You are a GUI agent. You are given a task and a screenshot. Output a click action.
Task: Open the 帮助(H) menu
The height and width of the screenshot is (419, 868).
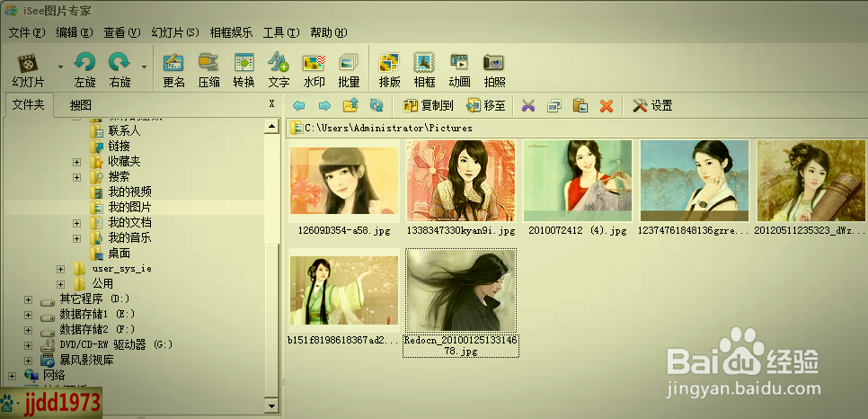(x=329, y=32)
